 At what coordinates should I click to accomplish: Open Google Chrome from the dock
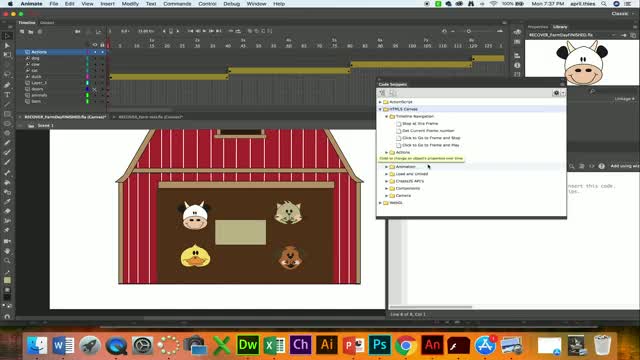pyautogui.click(x=406, y=345)
